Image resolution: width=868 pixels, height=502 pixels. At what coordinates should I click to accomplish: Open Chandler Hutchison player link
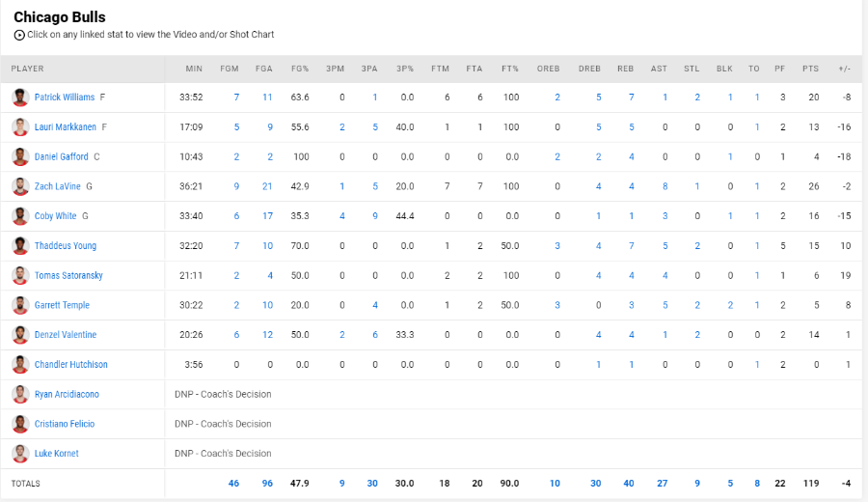70,365
